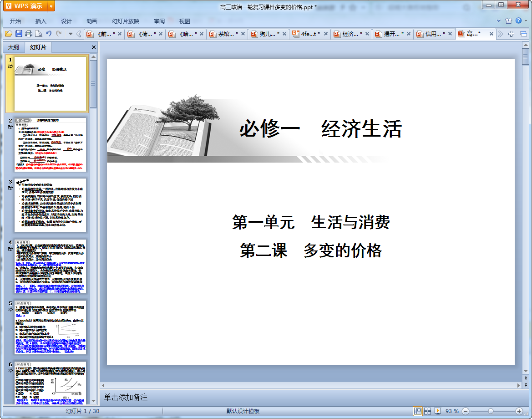Expand the WPS 演示 application menu arrow
Image resolution: width=532 pixels, height=419 pixels.
[51, 6]
